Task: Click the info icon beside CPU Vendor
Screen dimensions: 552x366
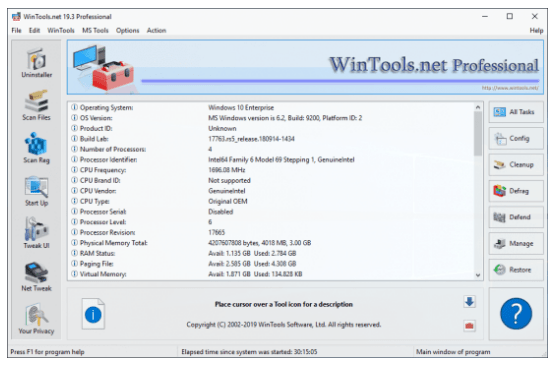Action: pos(74,191)
